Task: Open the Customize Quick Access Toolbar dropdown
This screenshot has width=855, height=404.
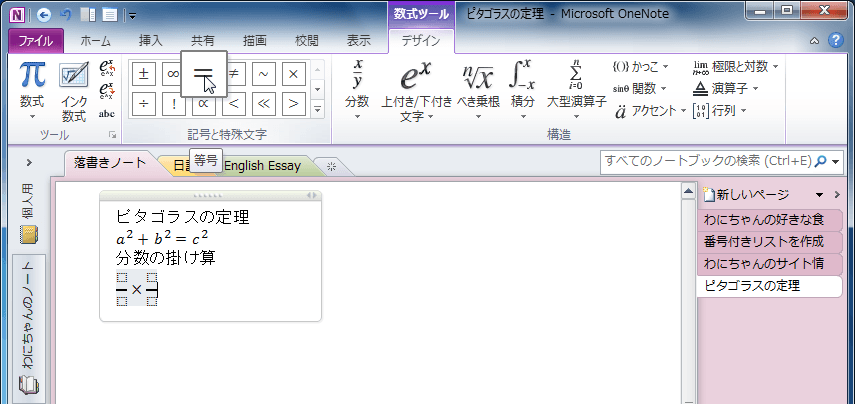Action: [133, 16]
